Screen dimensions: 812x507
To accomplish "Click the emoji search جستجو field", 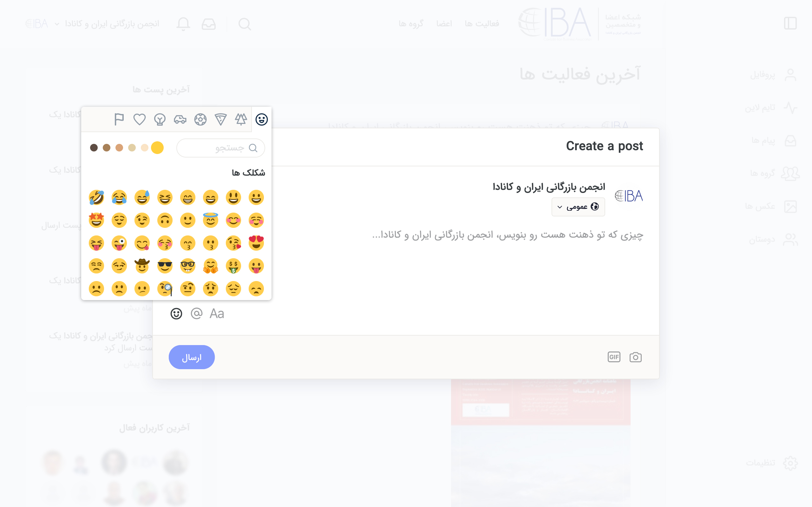I will click(x=221, y=148).
